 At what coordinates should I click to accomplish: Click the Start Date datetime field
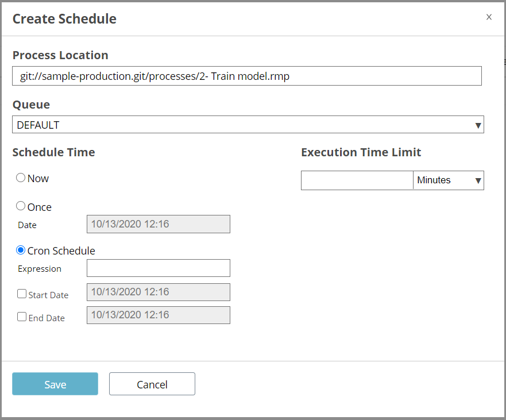click(159, 292)
